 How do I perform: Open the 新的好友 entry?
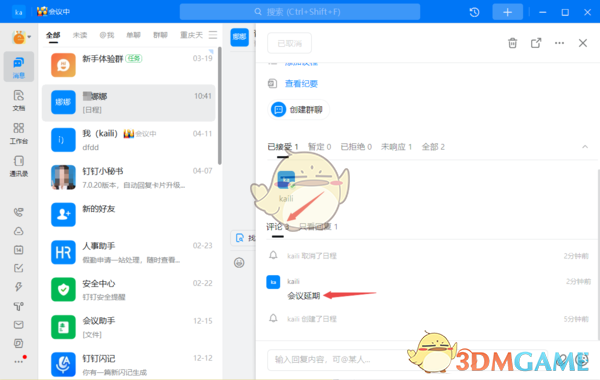point(129,215)
